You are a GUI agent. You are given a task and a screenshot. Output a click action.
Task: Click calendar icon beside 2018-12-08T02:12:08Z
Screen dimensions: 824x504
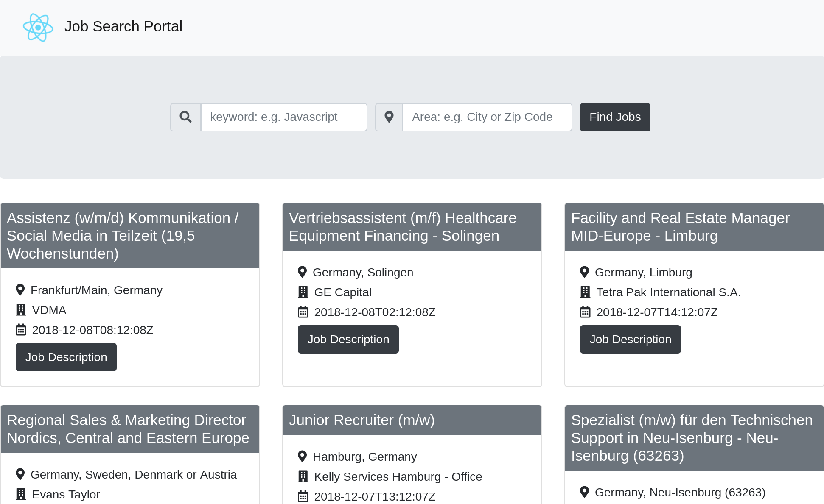pos(303,312)
